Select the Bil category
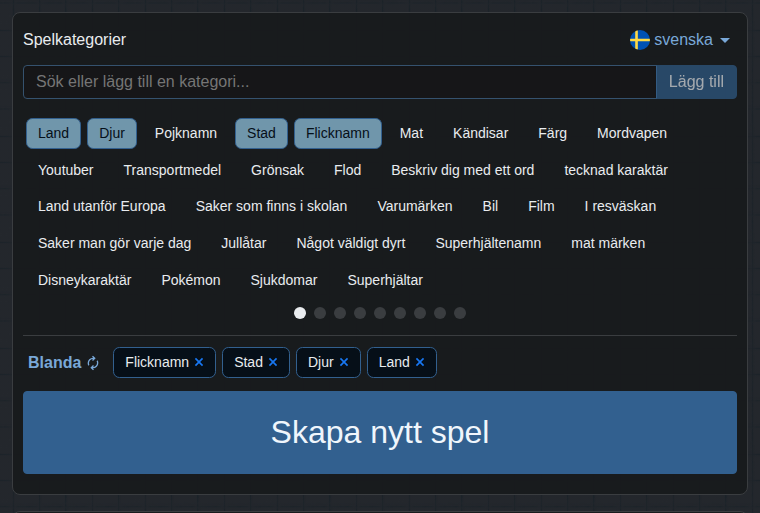 [490, 207]
